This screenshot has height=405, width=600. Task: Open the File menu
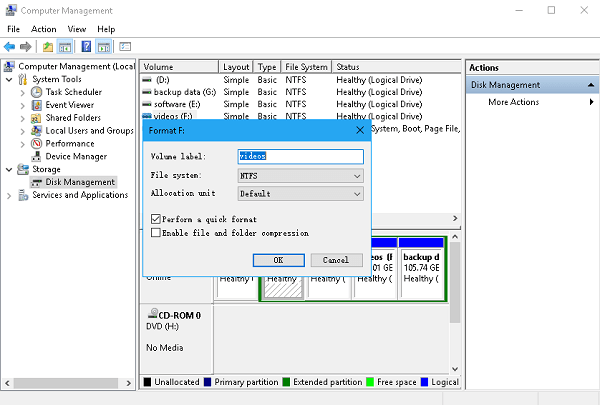click(13, 29)
